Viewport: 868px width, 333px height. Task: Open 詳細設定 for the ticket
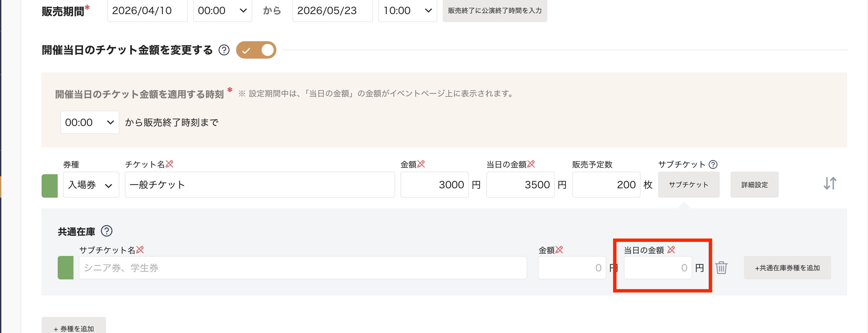click(754, 185)
